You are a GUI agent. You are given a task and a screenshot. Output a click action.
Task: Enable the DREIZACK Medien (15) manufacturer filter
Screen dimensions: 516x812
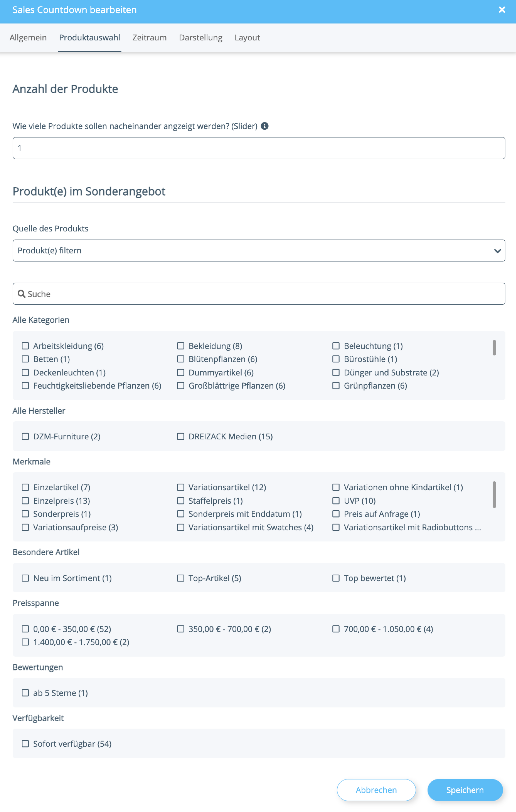pos(180,436)
